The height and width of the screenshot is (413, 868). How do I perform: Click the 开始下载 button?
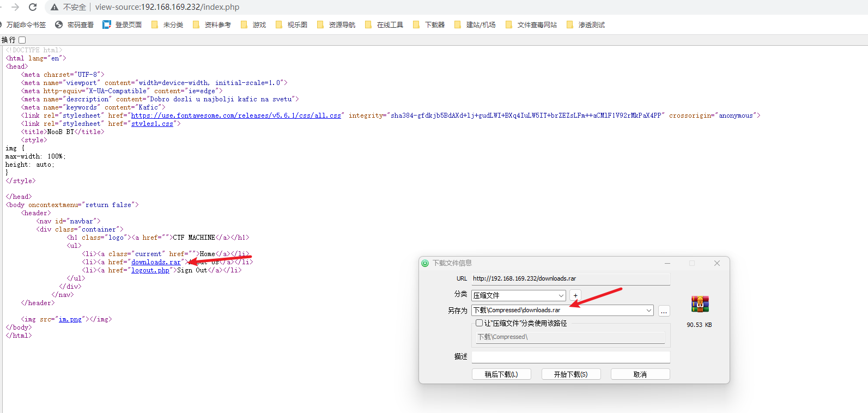[x=571, y=374]
